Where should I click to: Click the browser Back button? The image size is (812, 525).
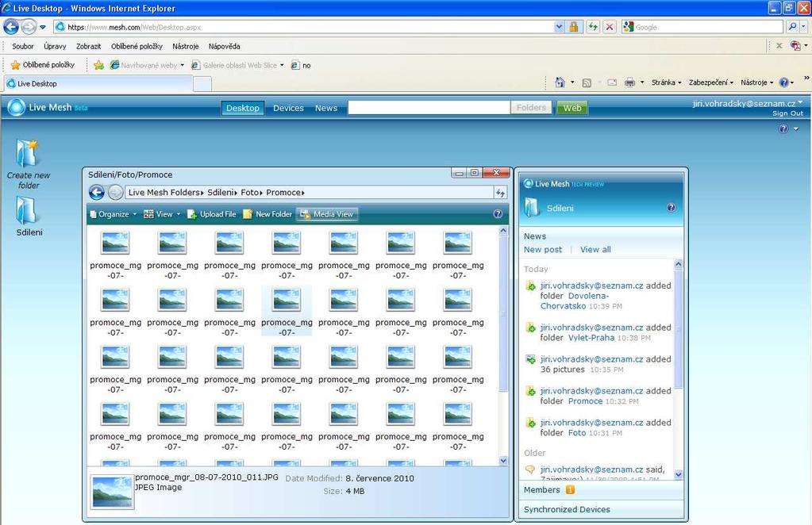pyautogui.click(x=11, y=27)
